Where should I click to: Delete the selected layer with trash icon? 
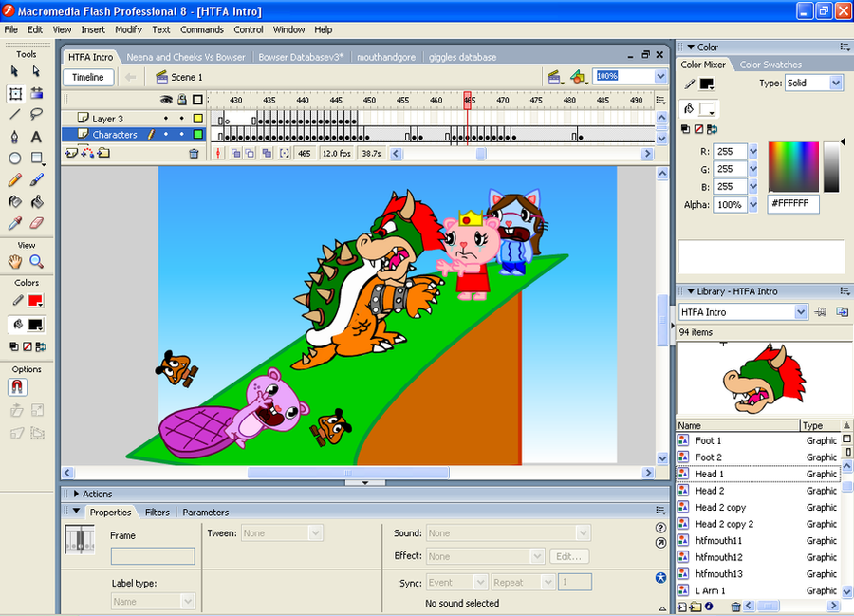[x=194, y=154]
